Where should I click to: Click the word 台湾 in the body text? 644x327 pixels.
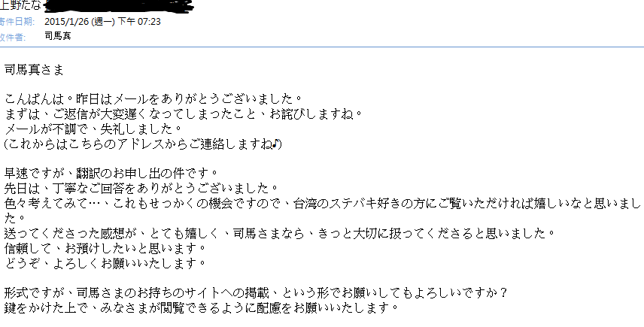[305, 204]
